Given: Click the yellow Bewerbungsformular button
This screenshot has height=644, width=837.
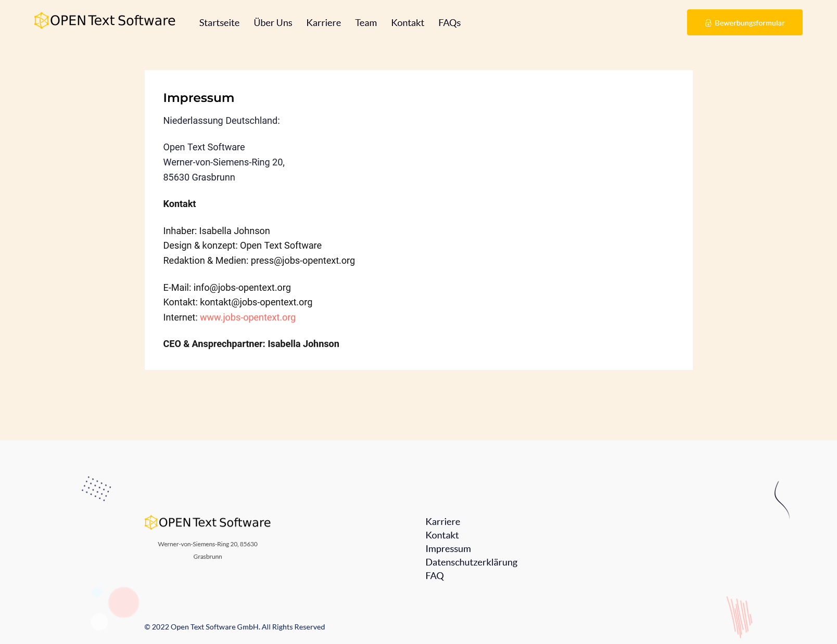Looking at the screenshot, I should 744,22.
